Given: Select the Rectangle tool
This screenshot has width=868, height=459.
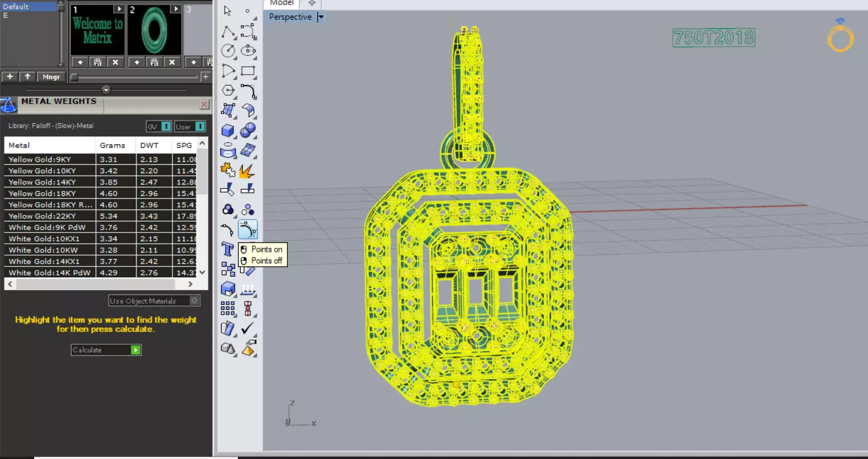Looking at the screenshot, I should point(248,71).
